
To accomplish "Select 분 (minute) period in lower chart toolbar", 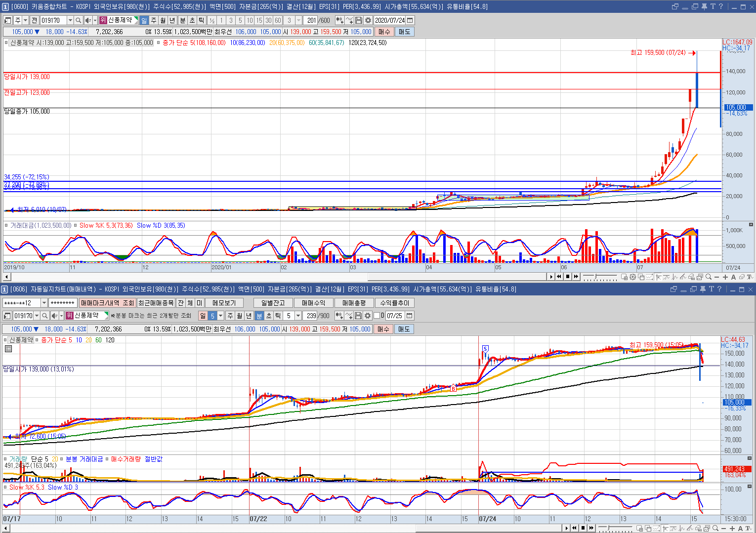I will point(259,316).
